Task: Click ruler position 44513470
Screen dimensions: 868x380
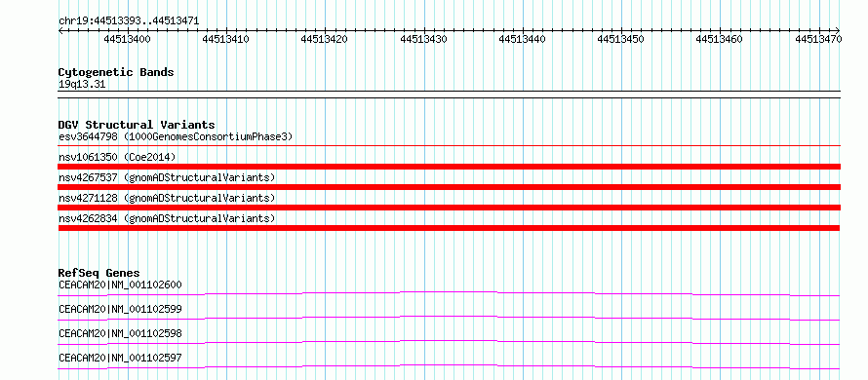Action: tap(818, 39)
